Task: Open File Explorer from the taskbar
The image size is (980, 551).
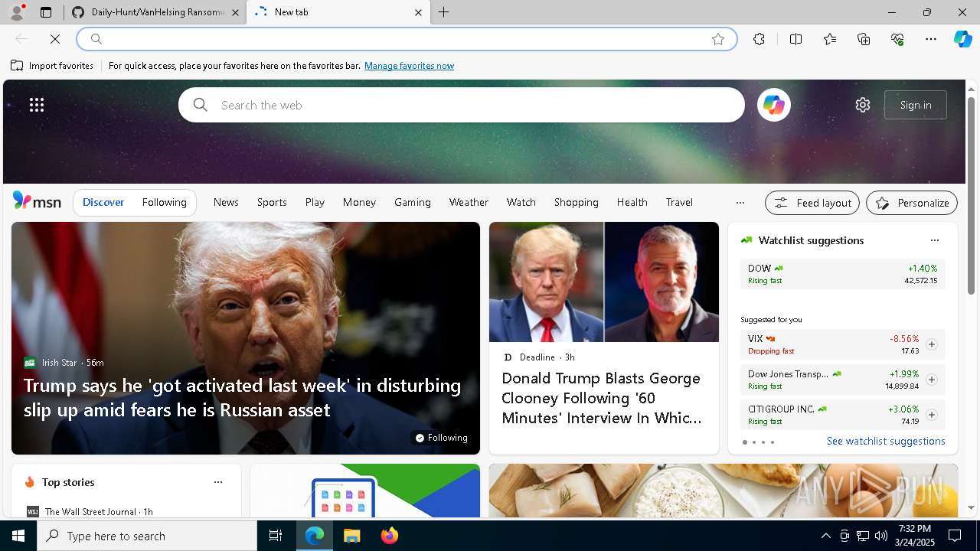Action: point(351,536)
